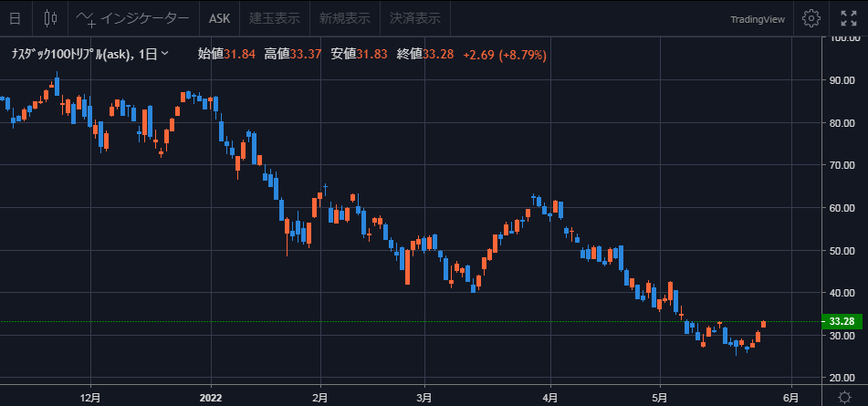Viewport: 868px width, 406px height.
Task: Click the 50.00 price axis label
Action: 842,251
